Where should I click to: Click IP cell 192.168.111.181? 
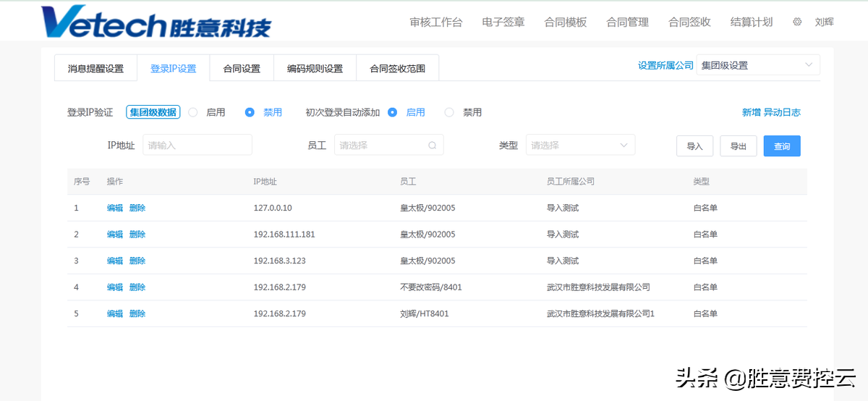pos(284,235)
